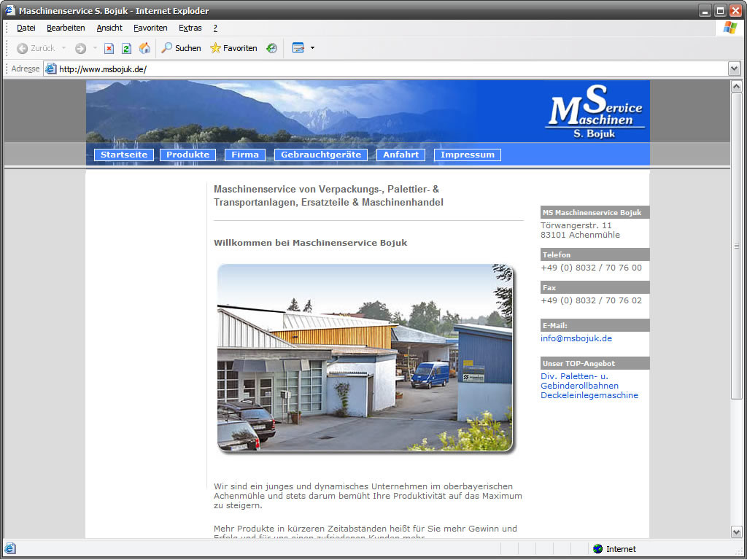Minimize the Internet Explorer window
747x560 pixels.
[x=705, y=10]
